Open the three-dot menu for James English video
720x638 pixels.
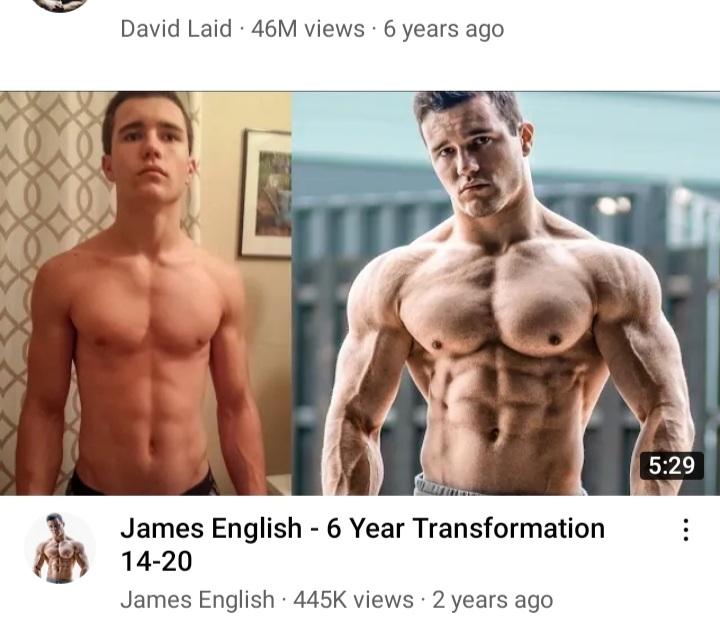(x=685, y=530)
